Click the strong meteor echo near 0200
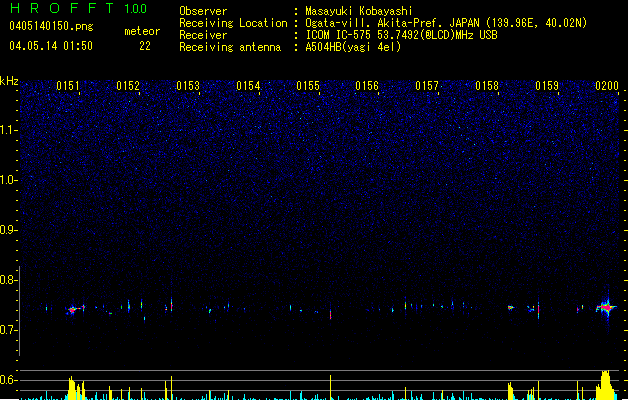 coord(607,308)
